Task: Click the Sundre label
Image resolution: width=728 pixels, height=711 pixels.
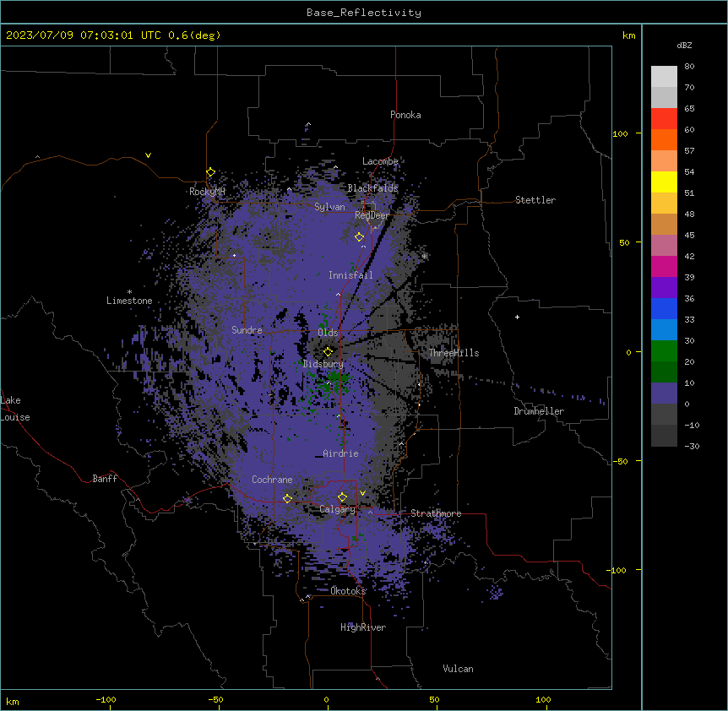Action: click(247, 330)
